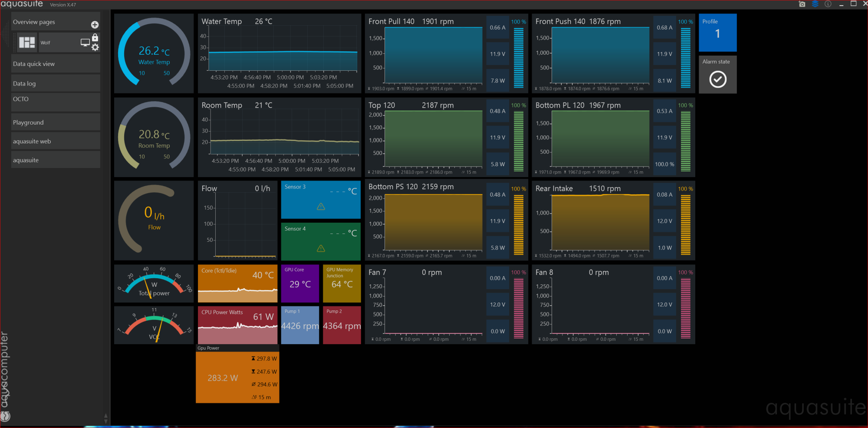Click the Fan 7 panel title

coord(377,272)
